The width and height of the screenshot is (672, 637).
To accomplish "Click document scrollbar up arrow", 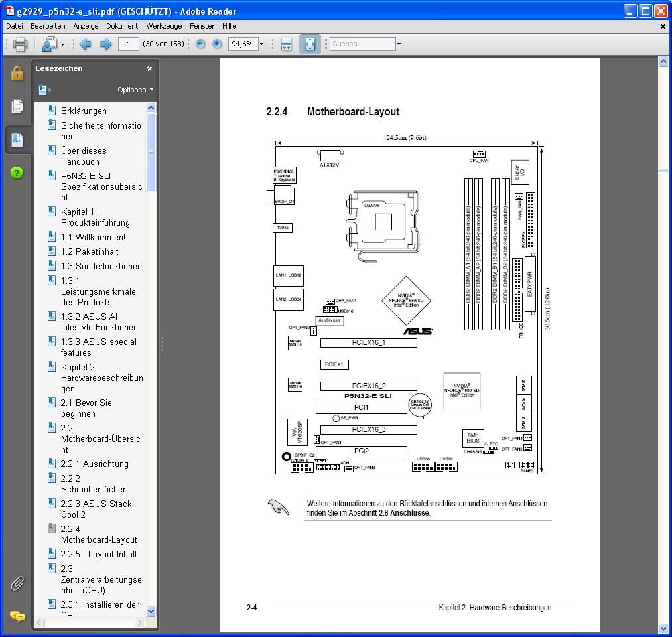I will pos(663,61).
